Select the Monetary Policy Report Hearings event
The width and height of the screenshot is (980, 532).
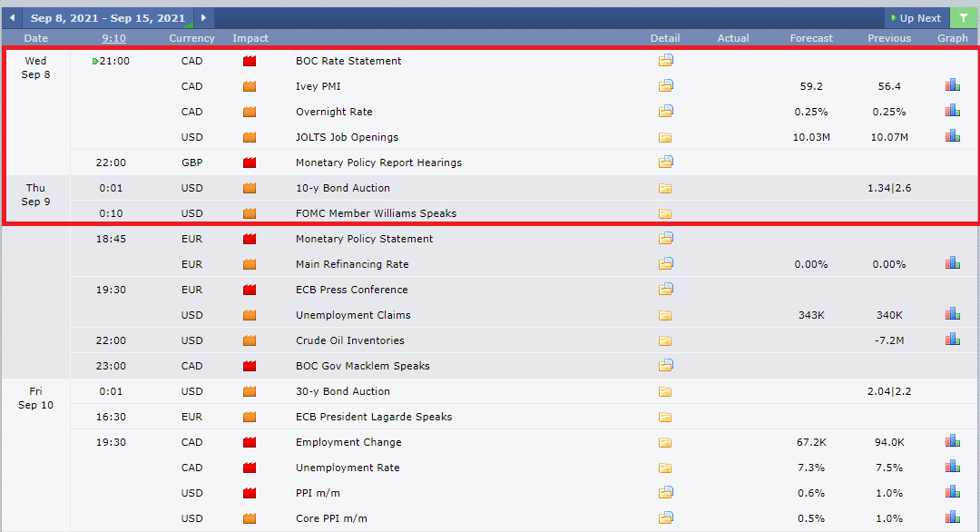point(378,163)
